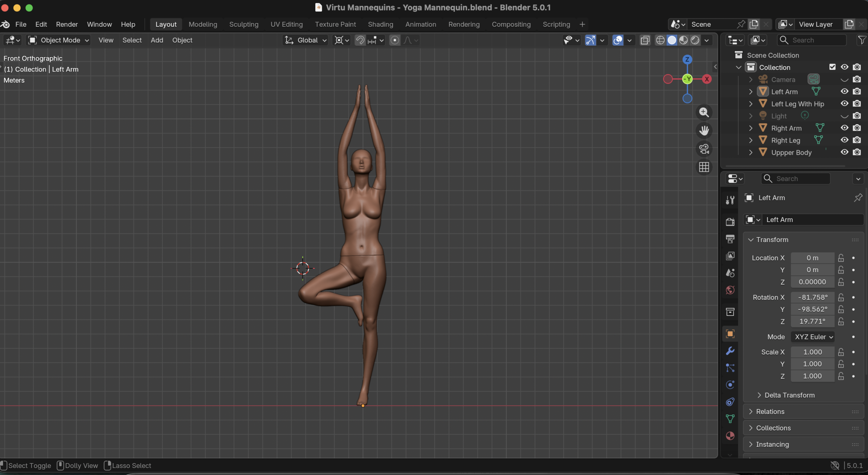Open XYZ Euler rotation mode dropdown
The height and width of the screenshot is (475, 868).
pyautogui.click(x=813, y=337)
